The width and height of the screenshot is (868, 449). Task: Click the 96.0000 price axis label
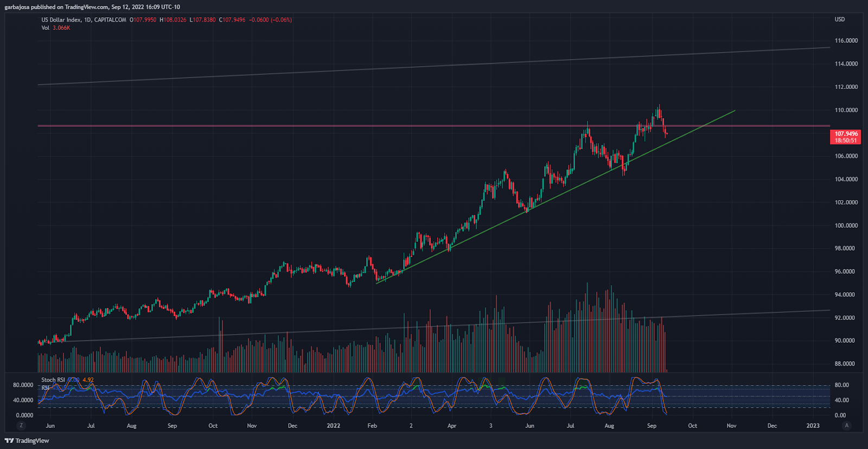coord(845,272)
